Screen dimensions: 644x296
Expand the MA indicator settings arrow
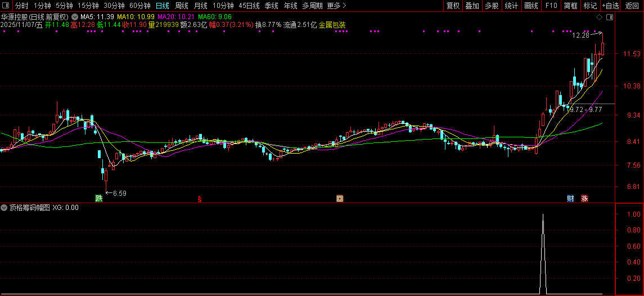[75, 17]
